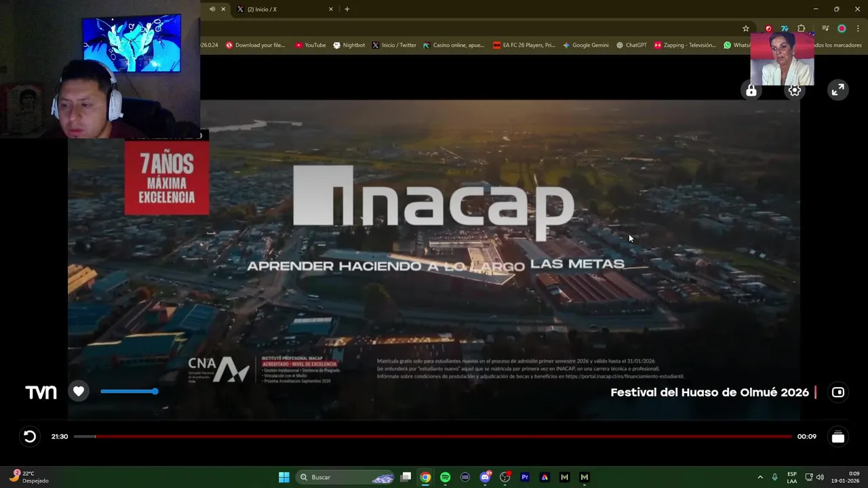Screen dimensions: 868x488
Task: Click the taskbar Buscar search box
Action: click(x=346, y=477)
